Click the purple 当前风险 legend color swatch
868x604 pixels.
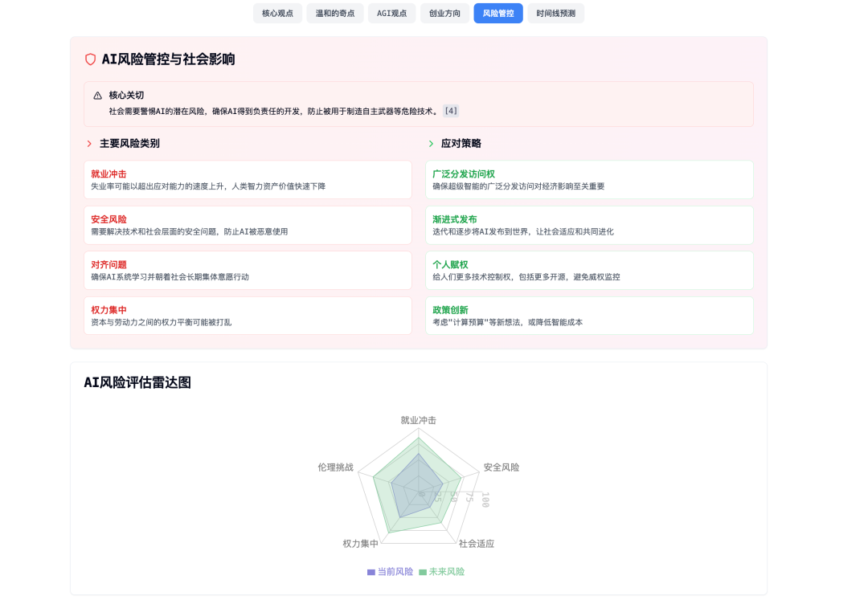coord(371,572)
